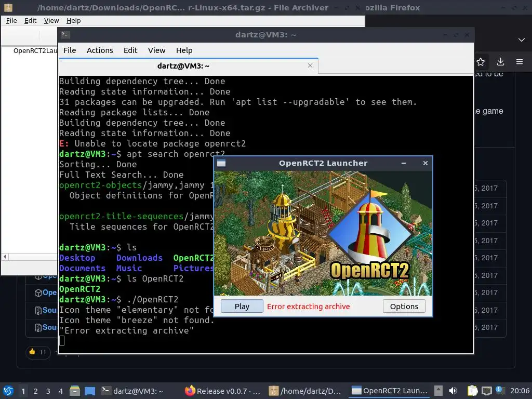Click the network connection tray icon

tap(487, 391)
